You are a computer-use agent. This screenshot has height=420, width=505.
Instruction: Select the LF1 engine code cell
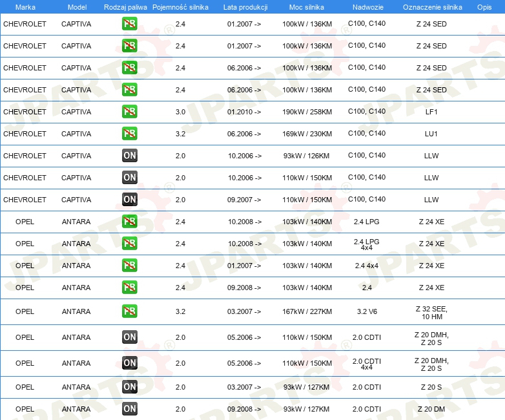tap(431, 112)
